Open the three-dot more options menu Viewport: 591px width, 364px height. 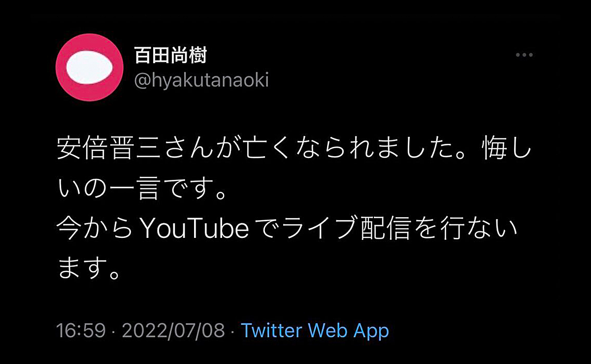524,55
